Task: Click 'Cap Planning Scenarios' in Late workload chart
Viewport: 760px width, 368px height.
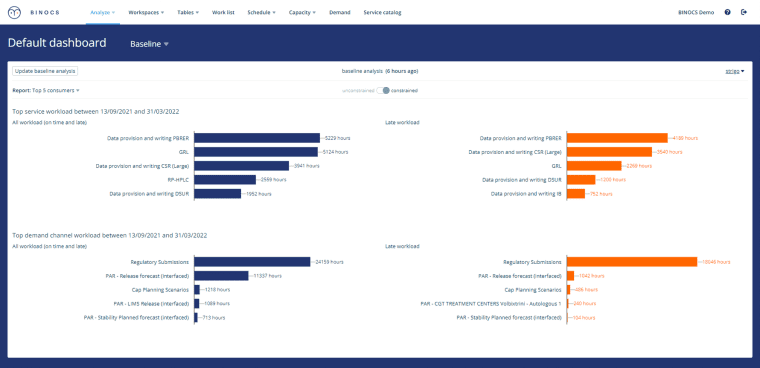Action: (x=533, y=289)
